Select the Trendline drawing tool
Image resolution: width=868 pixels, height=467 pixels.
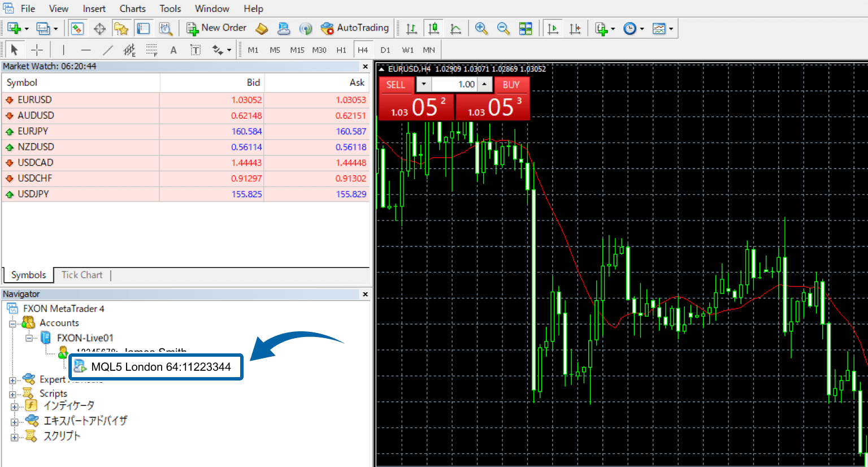click(107, 50)
